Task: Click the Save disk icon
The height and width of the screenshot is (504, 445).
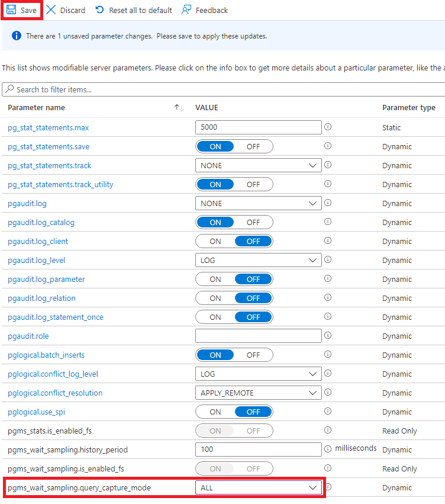Action: 11,10
